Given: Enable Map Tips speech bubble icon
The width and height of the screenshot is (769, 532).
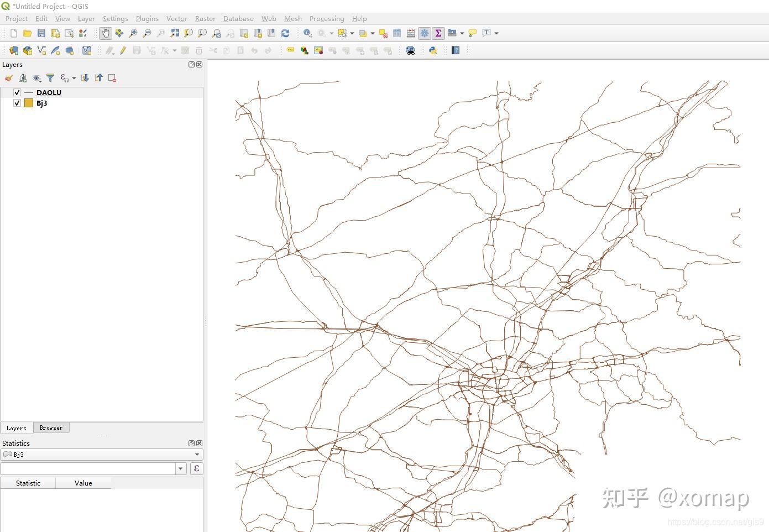Looking at the screenshot, I should (x=473, y=33).
